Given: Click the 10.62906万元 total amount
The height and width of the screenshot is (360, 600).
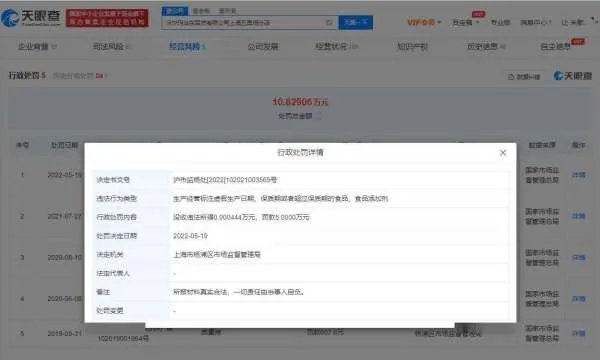Looking at the screenshot, I should [300, 102].
